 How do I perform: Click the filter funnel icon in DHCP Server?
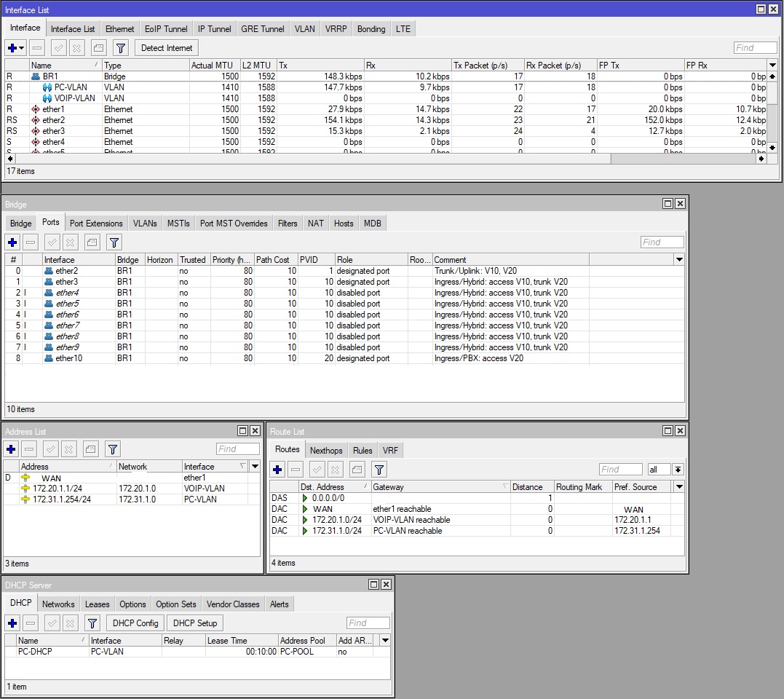click(x=92, y=623)
